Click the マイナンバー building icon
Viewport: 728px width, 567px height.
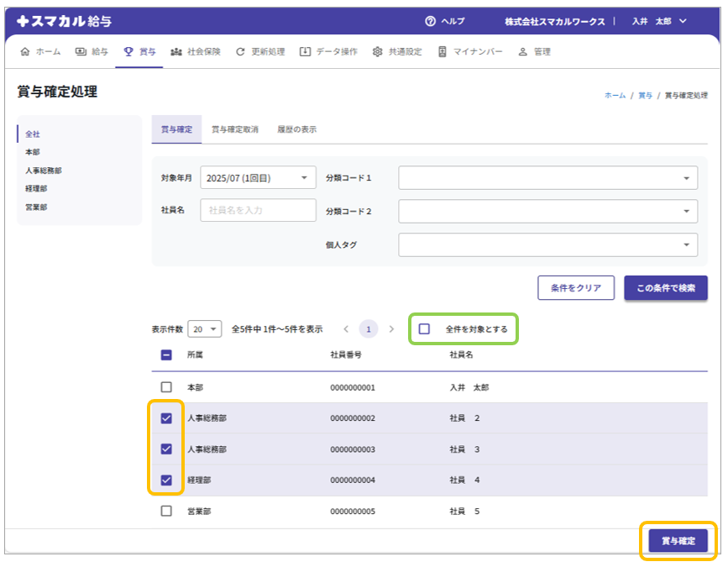point(442,52)
